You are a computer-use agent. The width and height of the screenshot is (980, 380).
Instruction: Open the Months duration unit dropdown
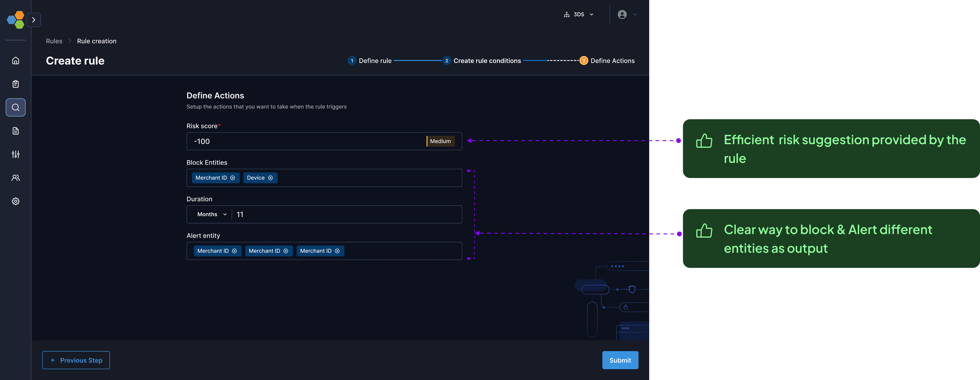[x=212, y=214]
